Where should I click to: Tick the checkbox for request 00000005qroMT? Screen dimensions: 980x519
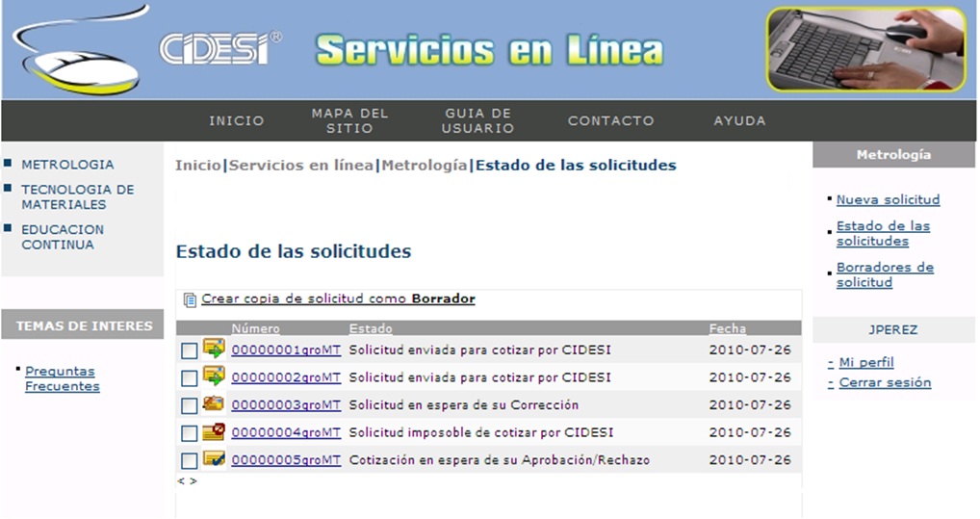tap(189, 461)
